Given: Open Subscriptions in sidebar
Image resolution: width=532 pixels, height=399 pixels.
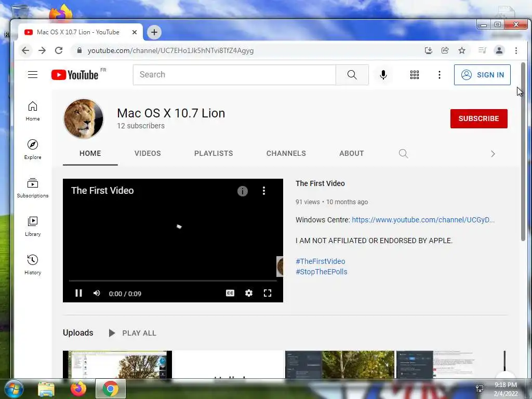Looking at the screenshot, I should (x=33, y=188).
